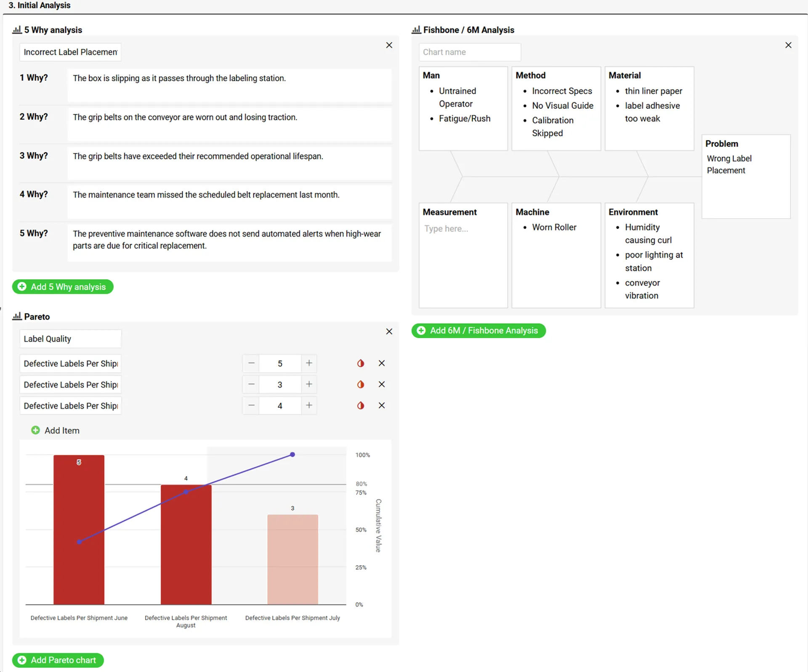808x672 pixels.
Task: Click the August bar in the Pareto chart
Action: click(186, 545)
